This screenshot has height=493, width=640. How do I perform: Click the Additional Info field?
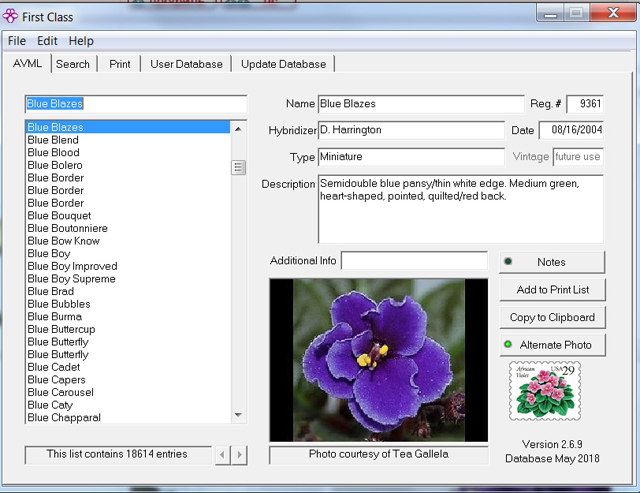pos(414,260)
